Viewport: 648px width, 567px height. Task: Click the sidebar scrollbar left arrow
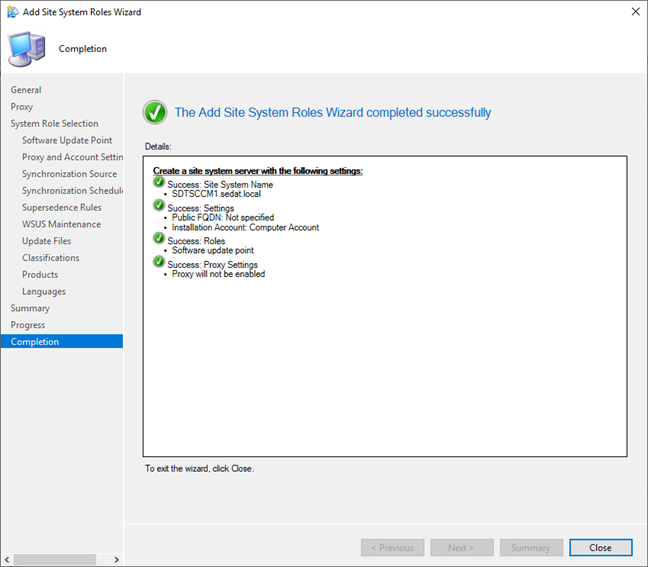(7, 560)
